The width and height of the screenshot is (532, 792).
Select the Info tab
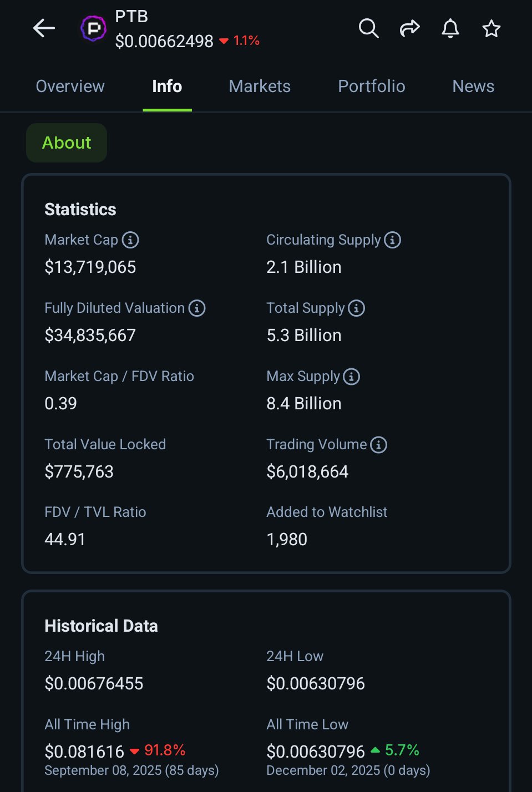coord(167,87)
